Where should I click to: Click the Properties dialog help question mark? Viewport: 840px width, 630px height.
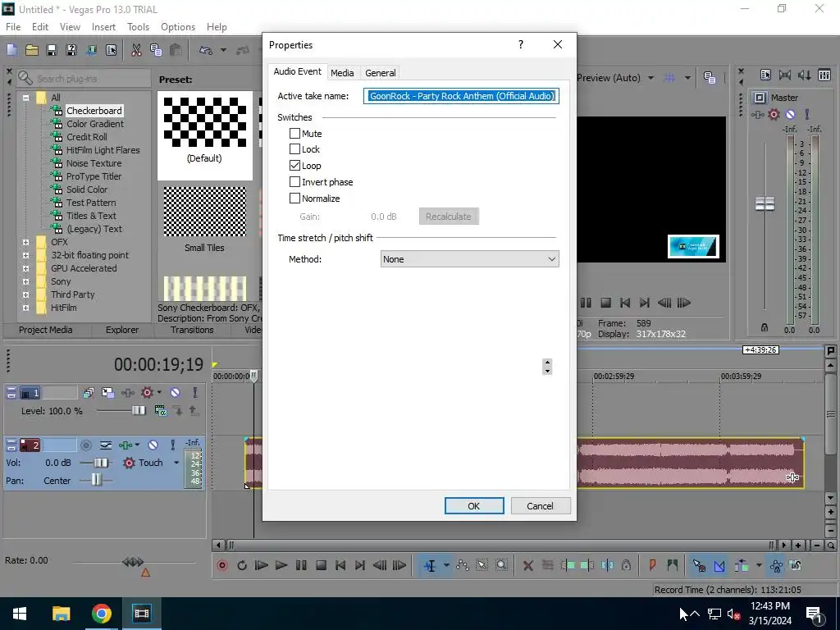pos(521,44)
